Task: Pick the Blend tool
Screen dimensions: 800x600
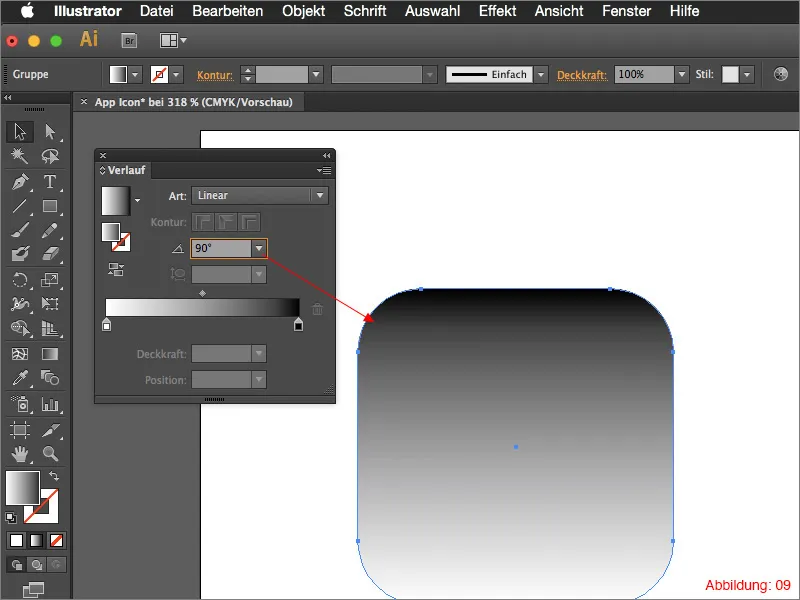Action: pos(49,378)
